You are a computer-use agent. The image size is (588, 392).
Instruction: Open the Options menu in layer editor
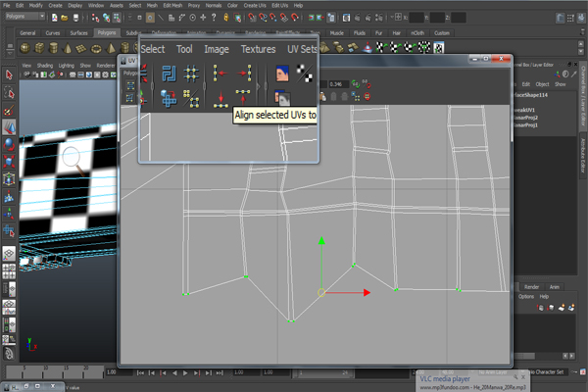[x=526, y=296]
